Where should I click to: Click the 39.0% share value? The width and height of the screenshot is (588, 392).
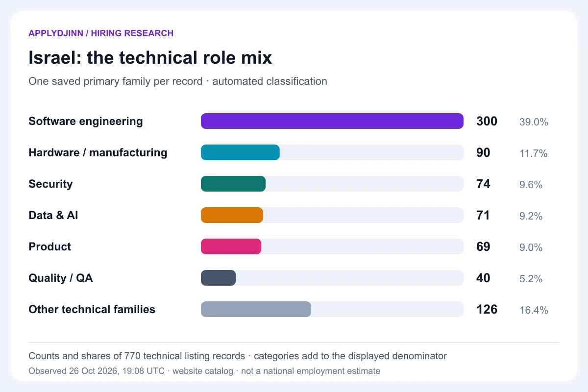534,122
